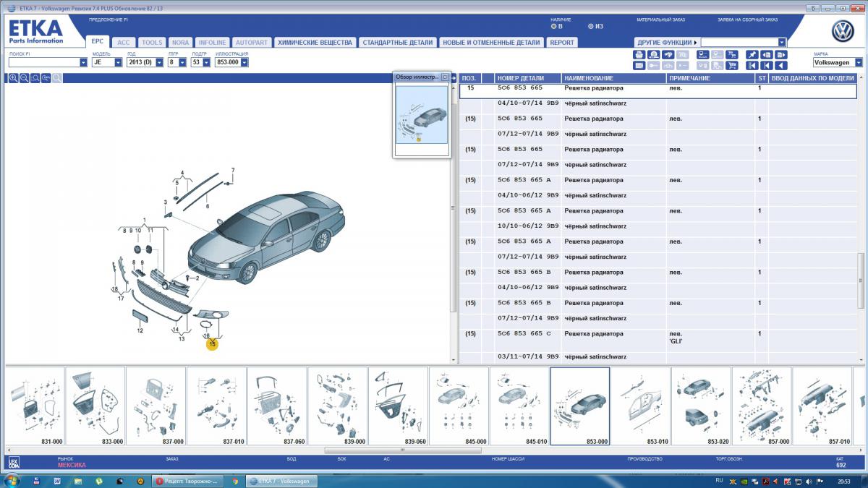Click the highlighted 15 callout on diagram
The image size is (868, 488).
(212, 344)
